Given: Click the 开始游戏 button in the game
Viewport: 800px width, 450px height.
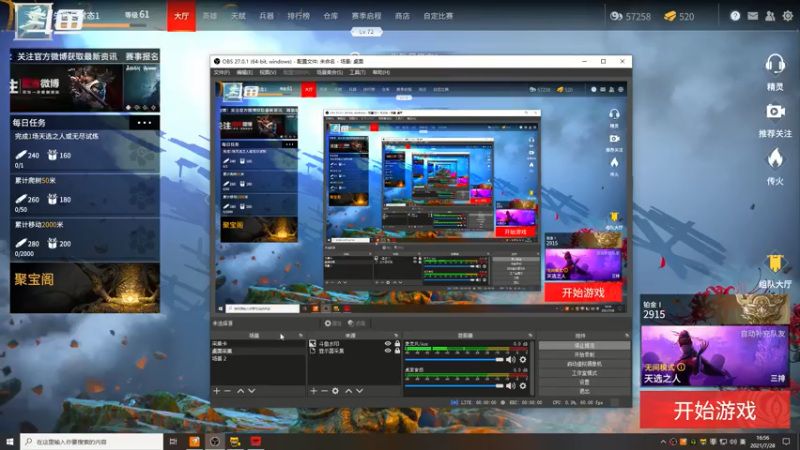Looking at the screenshot, I should 715,410.
